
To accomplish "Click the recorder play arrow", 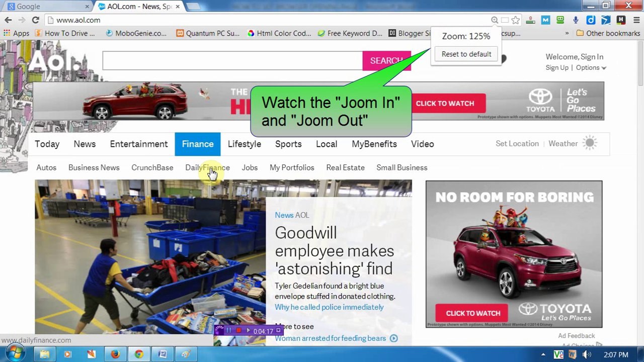I will pyautogui.click(x=248, y=330).
